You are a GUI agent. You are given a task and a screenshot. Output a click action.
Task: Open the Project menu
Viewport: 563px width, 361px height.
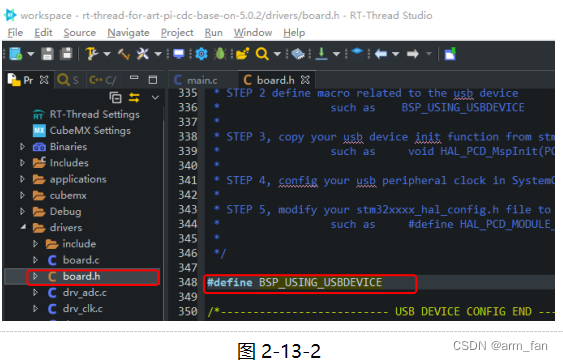click(177, 33)
